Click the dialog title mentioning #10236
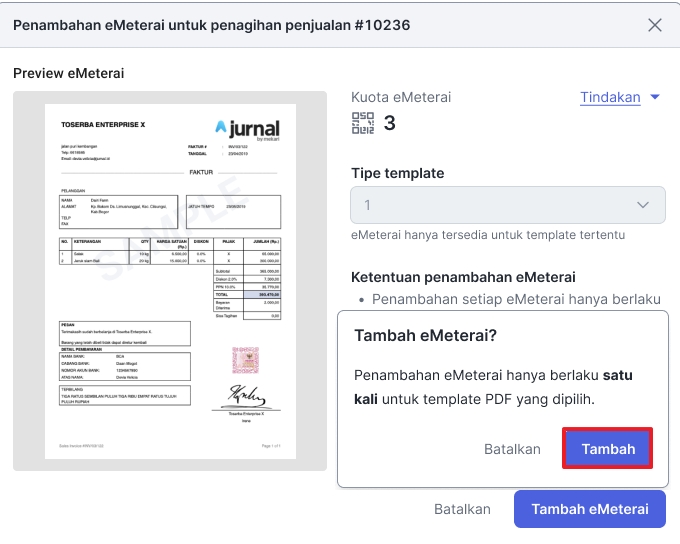The image size is (680, 544). (x=212, y=25)
